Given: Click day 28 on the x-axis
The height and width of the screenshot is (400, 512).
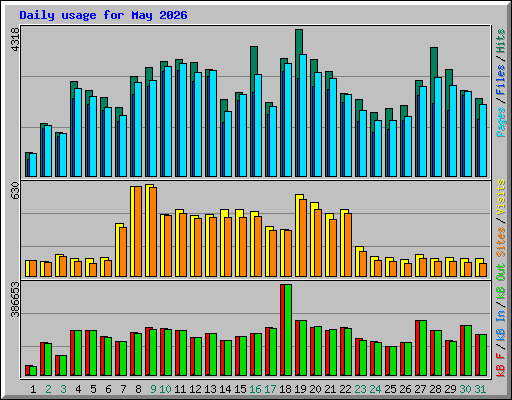Looking at the screenshot, I should click(435, 389).
